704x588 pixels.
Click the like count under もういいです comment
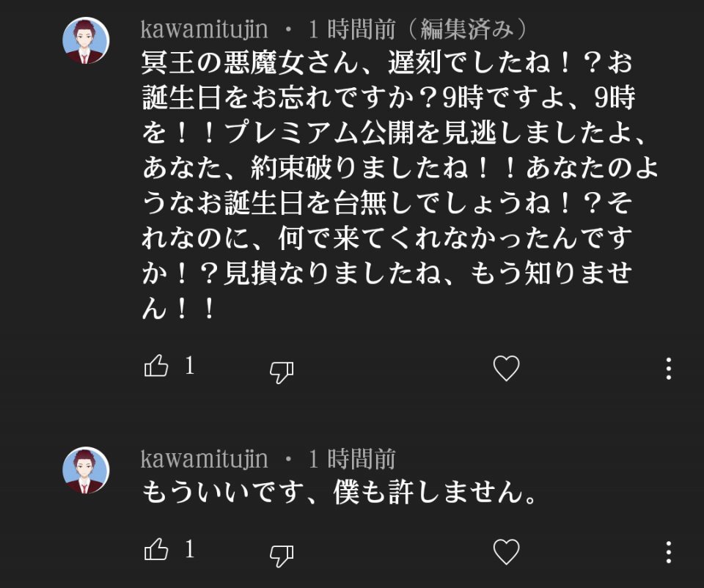189,550
